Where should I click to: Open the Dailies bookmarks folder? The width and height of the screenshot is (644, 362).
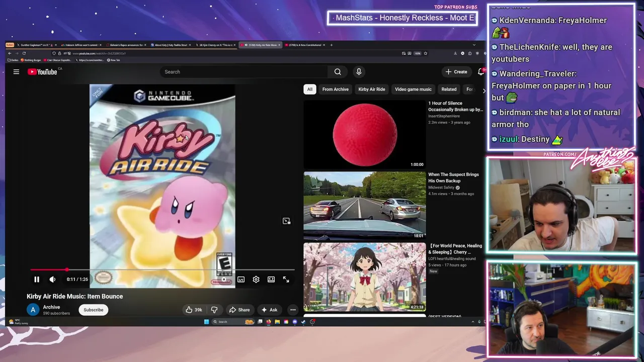(x=13, y=60)
